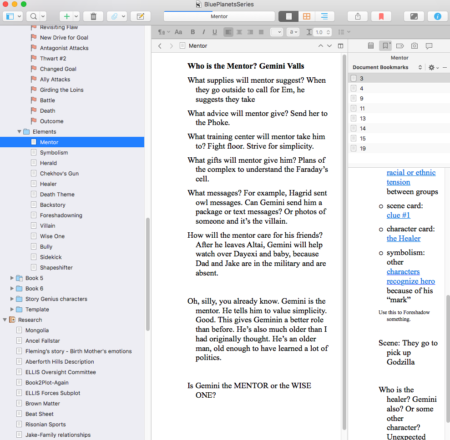Add a new document with plus button
This screenshot has width=450, height=440.
tap(67, 16)
